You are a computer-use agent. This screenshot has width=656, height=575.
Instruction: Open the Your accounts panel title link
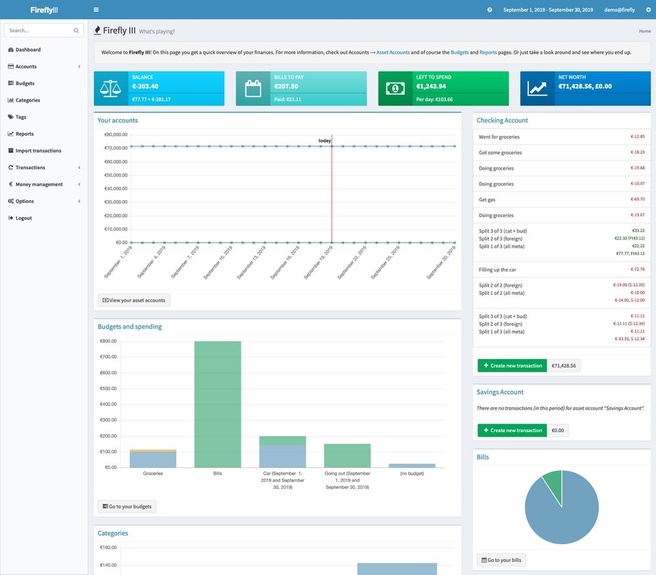click(118, 120)
